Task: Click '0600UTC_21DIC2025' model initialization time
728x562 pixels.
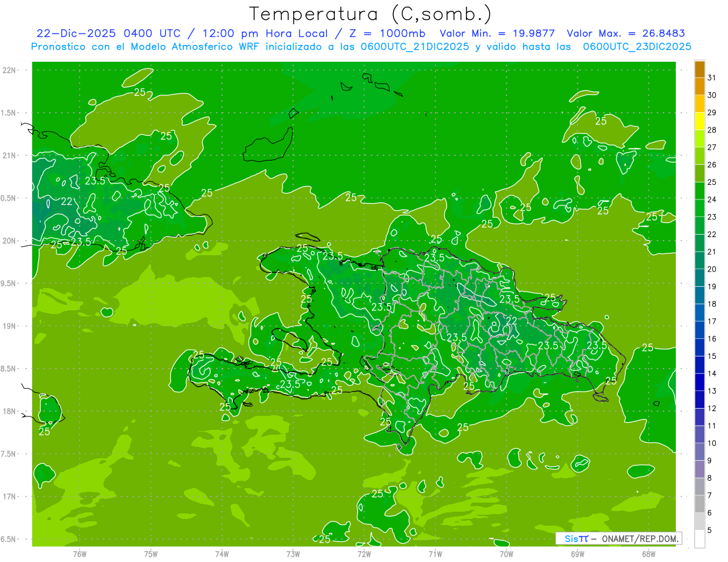Action: point(416,47)
